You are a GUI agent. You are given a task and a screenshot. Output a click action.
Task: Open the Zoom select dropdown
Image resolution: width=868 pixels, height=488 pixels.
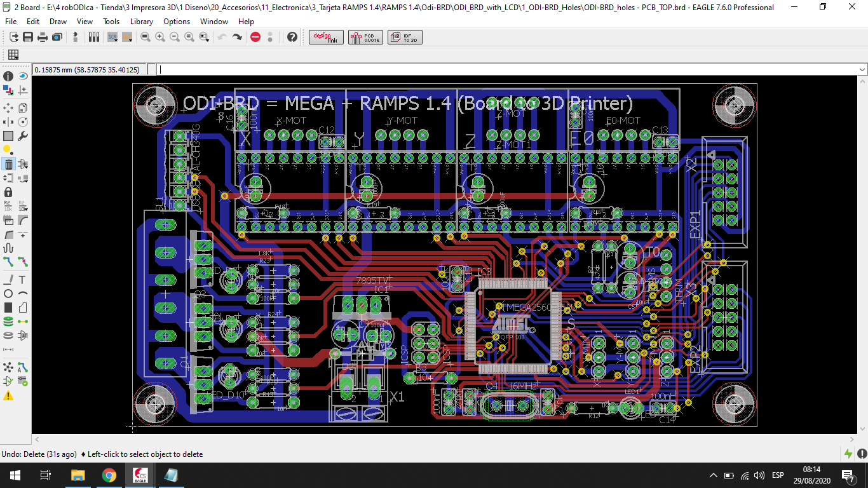tap(204, 37)
